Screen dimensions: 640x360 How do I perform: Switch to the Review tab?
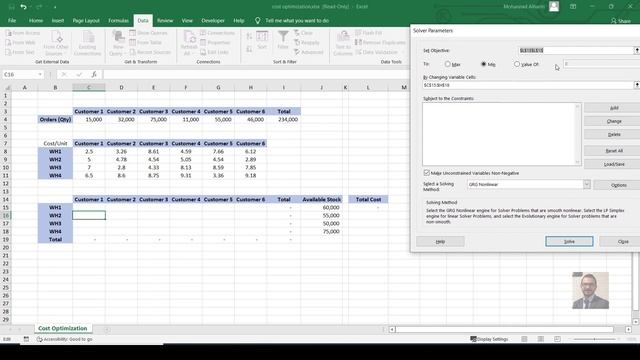click(x=165, y=20)
